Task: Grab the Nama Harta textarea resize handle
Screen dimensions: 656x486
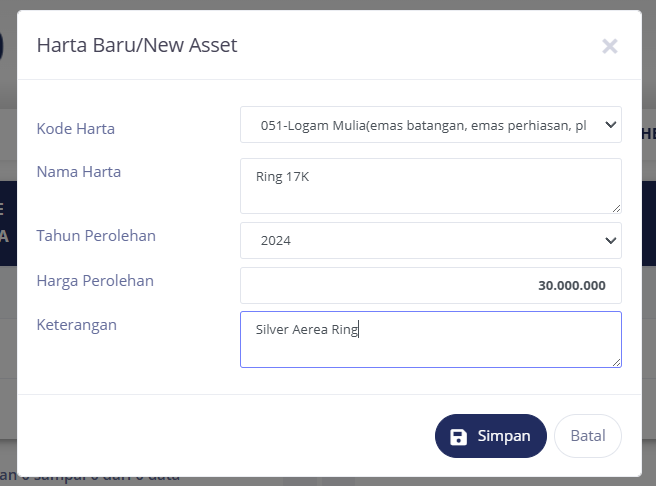Action: point(616,208)
